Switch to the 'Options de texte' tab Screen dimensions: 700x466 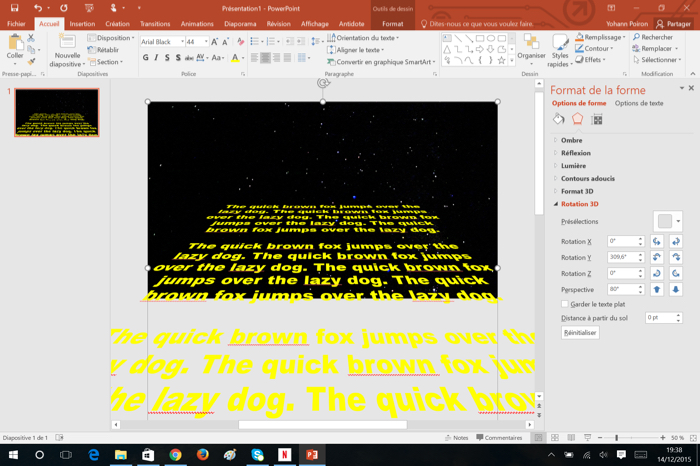pos(638,103)
